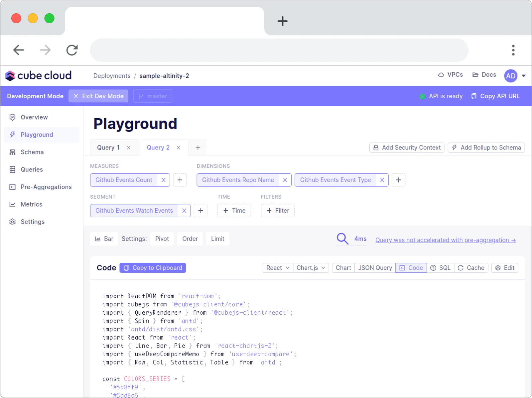Viewport: 532px width, 398px height.
Task: Click Copy to Clipboard button
Action: (x=153, y=268)
